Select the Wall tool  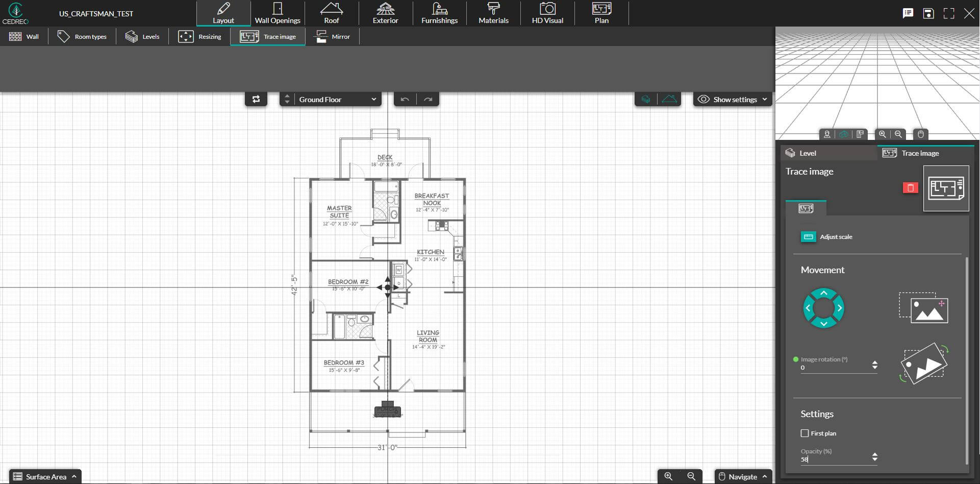pyautogui.click(x=23, y=36)
